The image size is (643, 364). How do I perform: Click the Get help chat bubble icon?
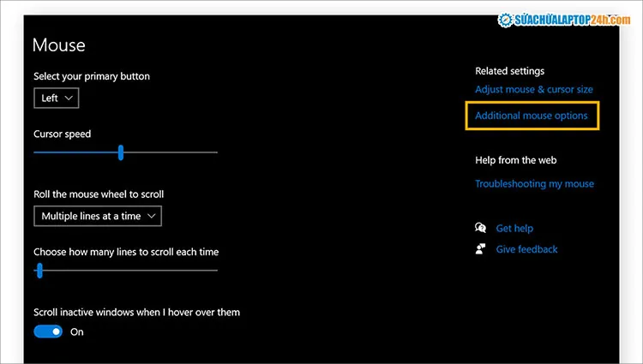point(481,228)
